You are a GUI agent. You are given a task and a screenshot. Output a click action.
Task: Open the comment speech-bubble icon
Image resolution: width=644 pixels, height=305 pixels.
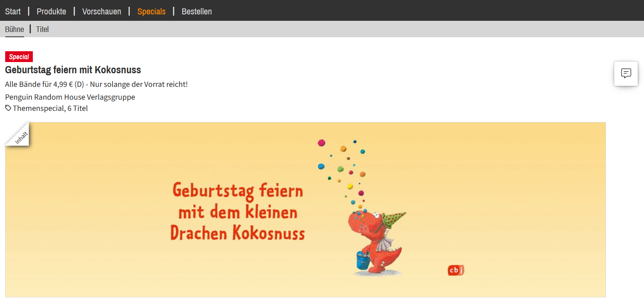coord(626,73)
